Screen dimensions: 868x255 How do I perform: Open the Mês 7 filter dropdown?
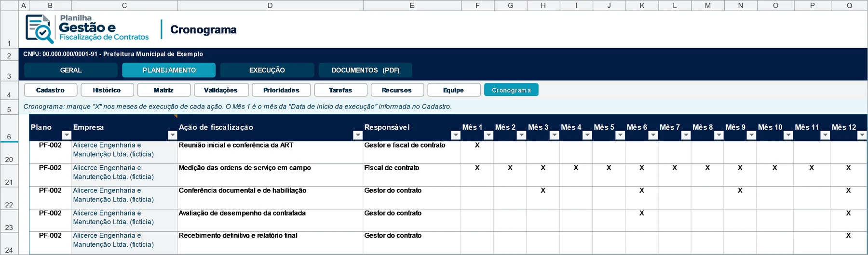coord(686,135)
